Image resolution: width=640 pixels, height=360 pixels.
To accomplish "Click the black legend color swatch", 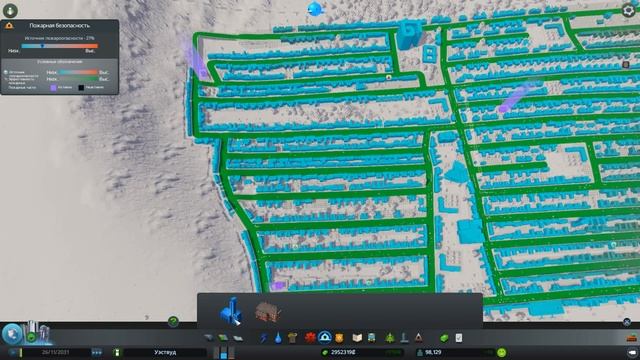I will 81,87.
